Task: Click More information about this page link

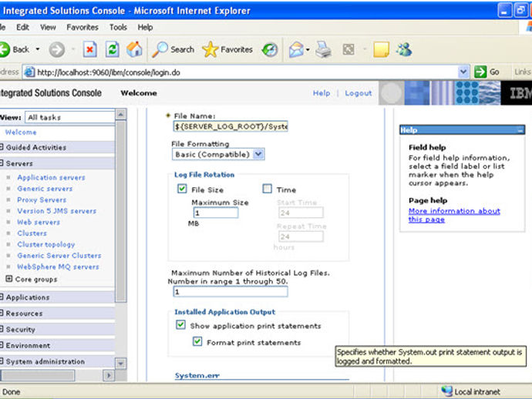Action: pos(454,215)
